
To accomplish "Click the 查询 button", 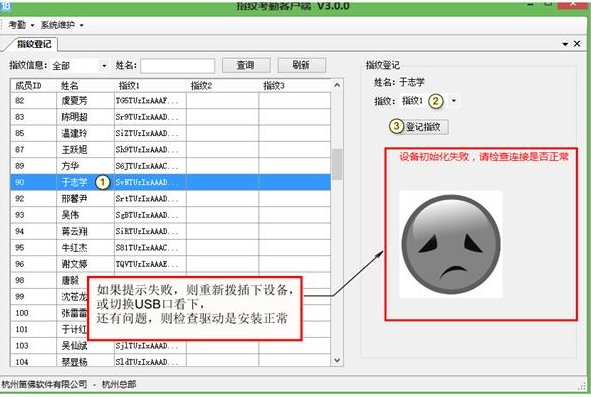I will [246, 65].
